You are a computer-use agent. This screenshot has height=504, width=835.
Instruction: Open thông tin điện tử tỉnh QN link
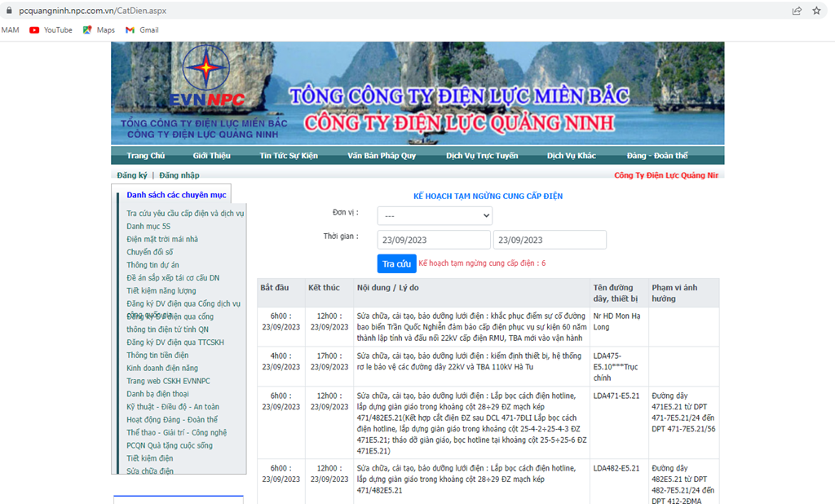[168, 329]
